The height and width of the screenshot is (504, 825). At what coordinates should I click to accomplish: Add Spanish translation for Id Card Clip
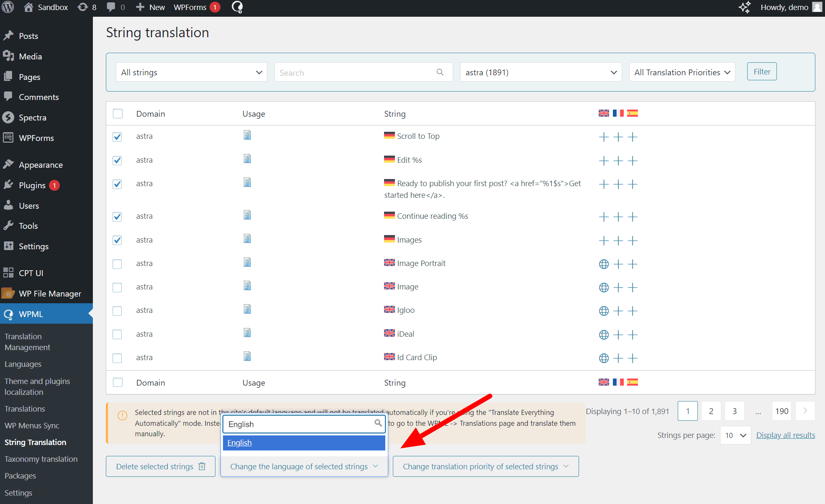pyautogui.click(x=633, y=358)
